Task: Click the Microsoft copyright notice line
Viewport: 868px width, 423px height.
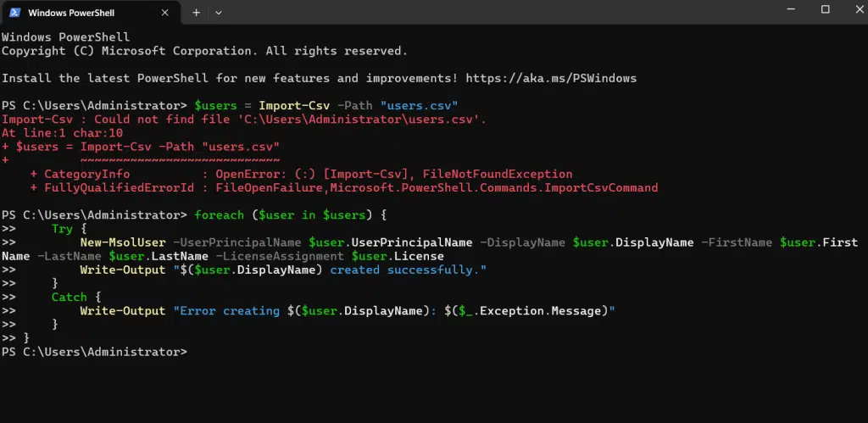Action: (203, 51)
